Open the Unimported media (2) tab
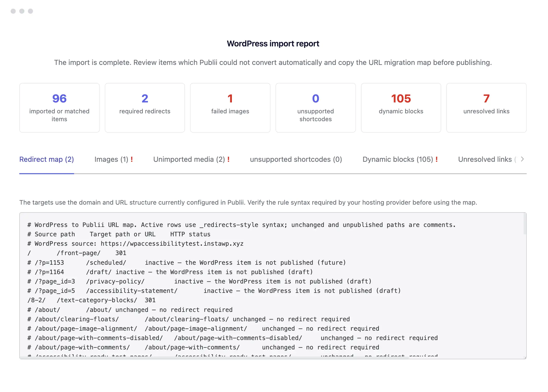The width and height of the screenshot is (548, 392). click(191, 159)
